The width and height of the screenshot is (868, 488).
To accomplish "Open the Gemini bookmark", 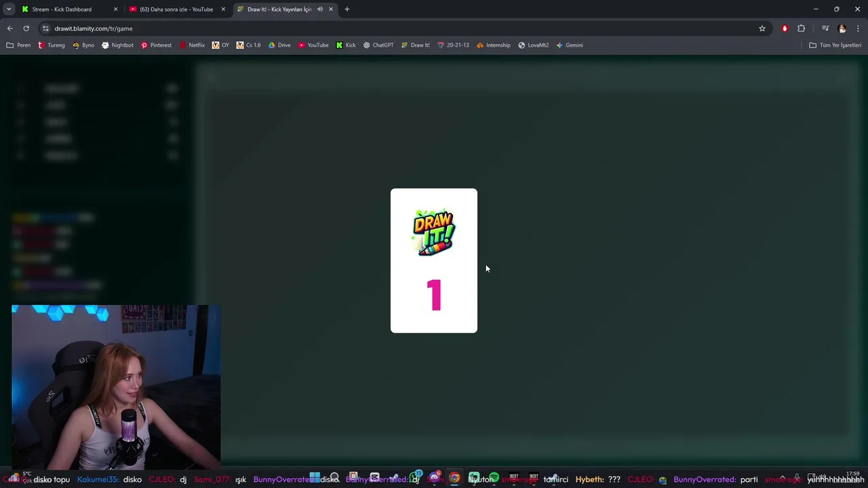I will [570, 45].
